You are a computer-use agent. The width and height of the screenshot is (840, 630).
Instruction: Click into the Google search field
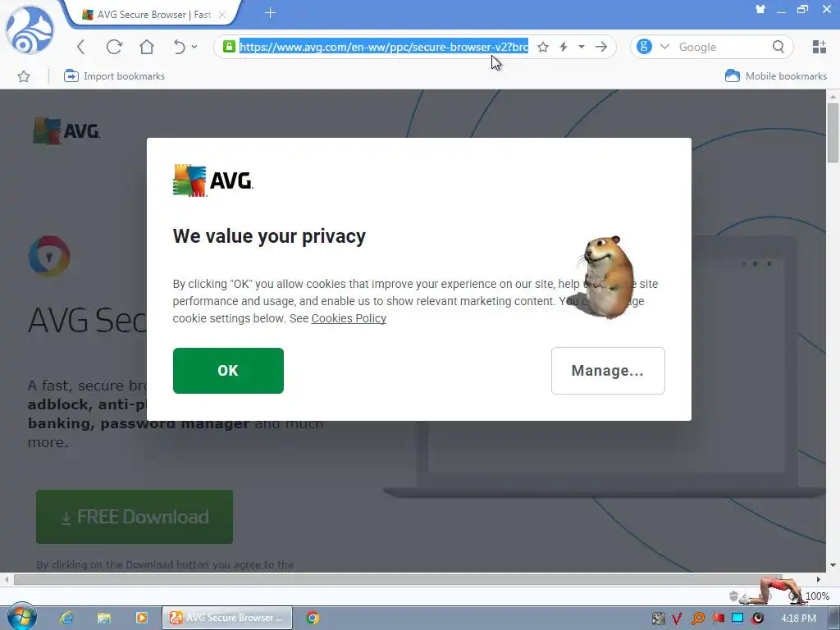tap(722, 47)
